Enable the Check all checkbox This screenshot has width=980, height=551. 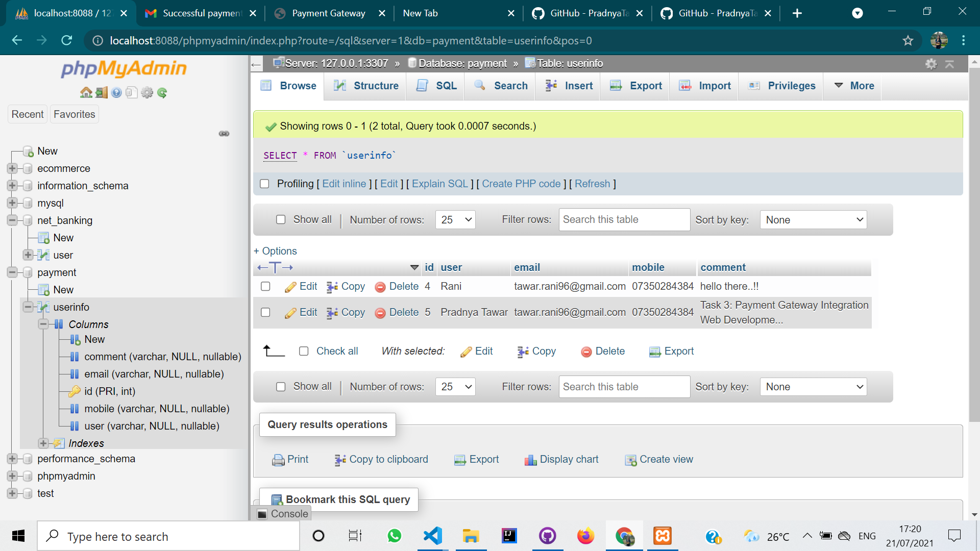pos(304,351)
